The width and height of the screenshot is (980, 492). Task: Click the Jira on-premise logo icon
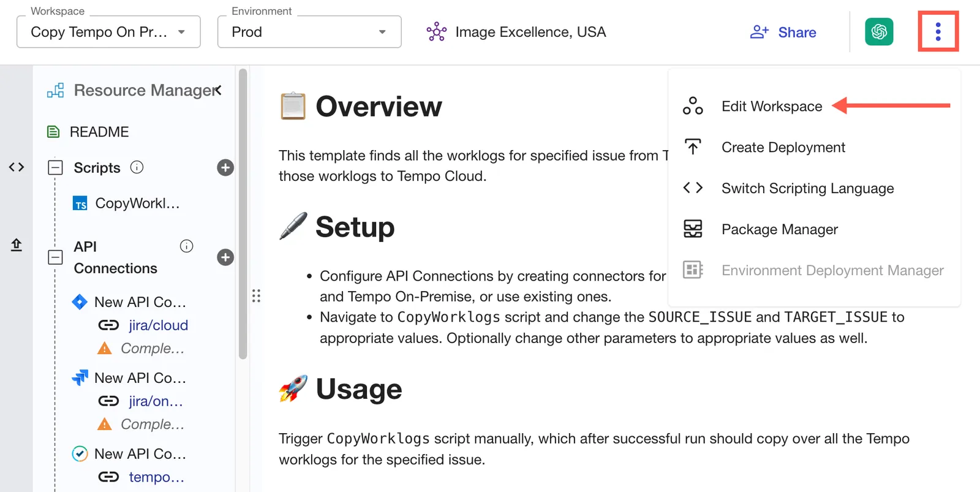tap(80, 377)
